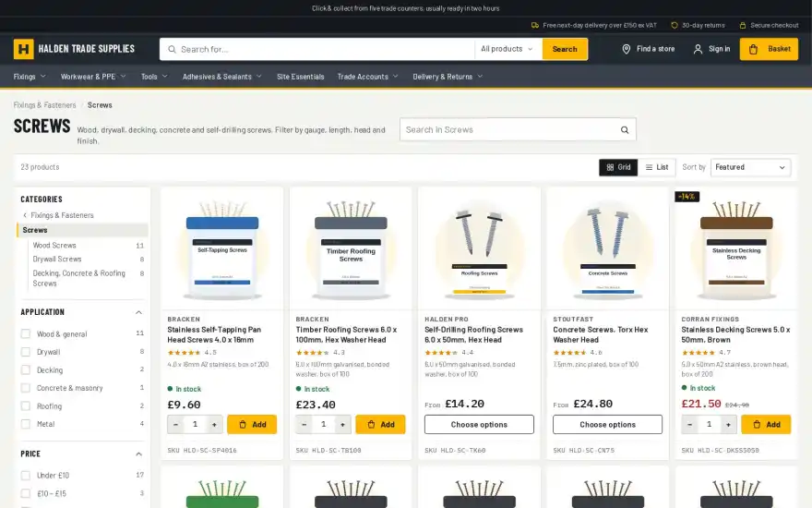Viewport: 812px width, 508px height.
Task: Open Concrete Screws, Torx Hex Washer Head title
Action: pyautogui.click(x=601, y=335)
